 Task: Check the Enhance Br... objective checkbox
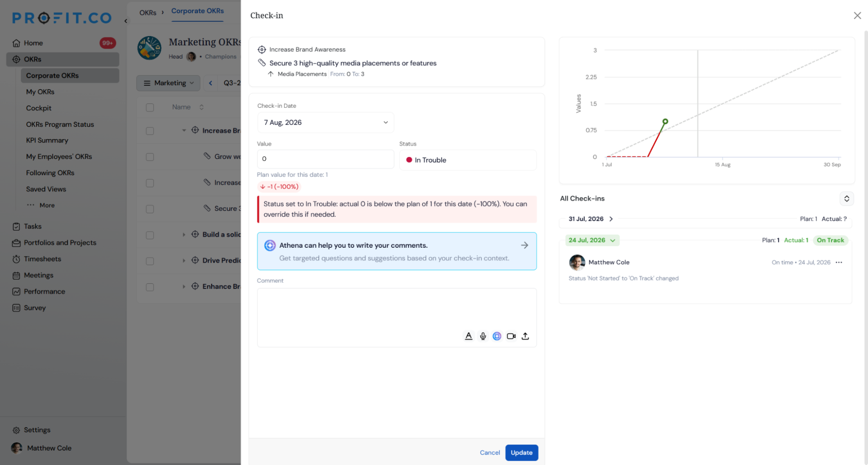click(x=150, y=287)
